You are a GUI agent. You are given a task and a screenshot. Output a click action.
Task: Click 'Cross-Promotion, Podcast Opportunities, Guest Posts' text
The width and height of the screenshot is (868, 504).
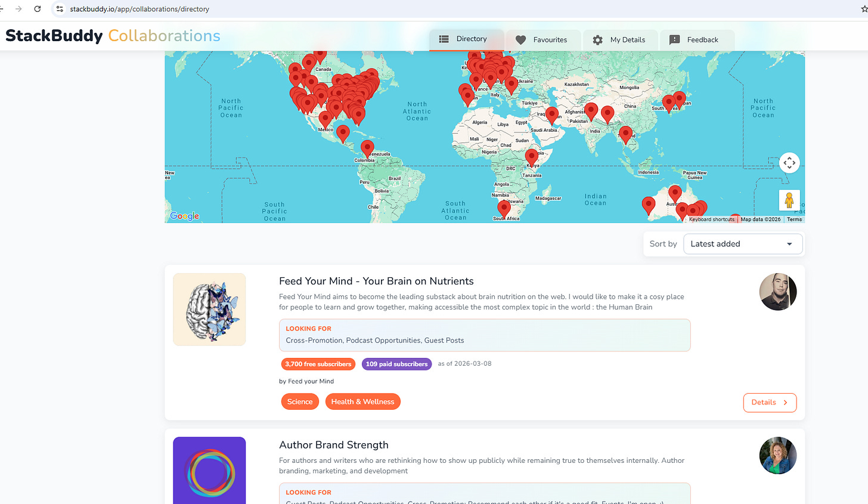point(374,341)
